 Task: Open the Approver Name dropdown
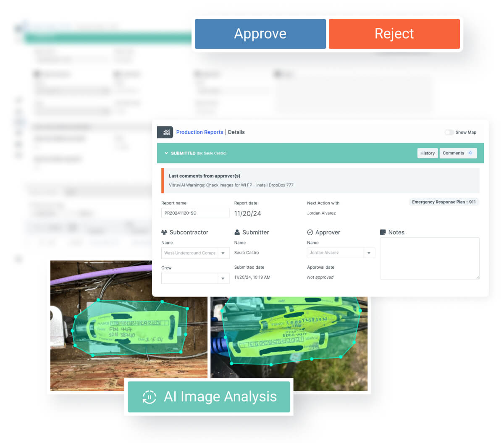369,252
